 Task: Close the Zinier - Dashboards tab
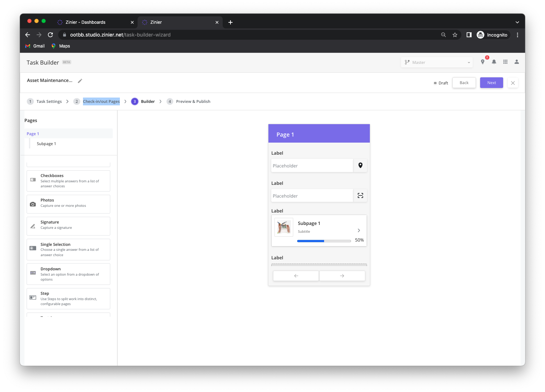132,22
